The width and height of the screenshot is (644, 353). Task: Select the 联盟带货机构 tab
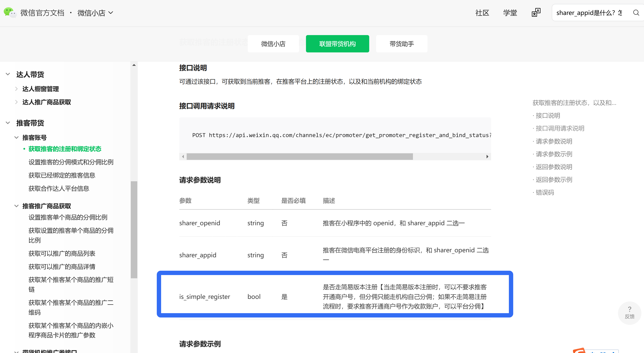pyautogui.click(x=337, y=44)
